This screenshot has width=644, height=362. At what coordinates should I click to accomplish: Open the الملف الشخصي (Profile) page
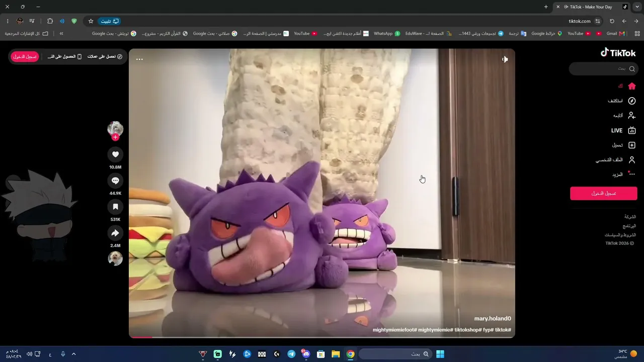(x=616, y=160)
